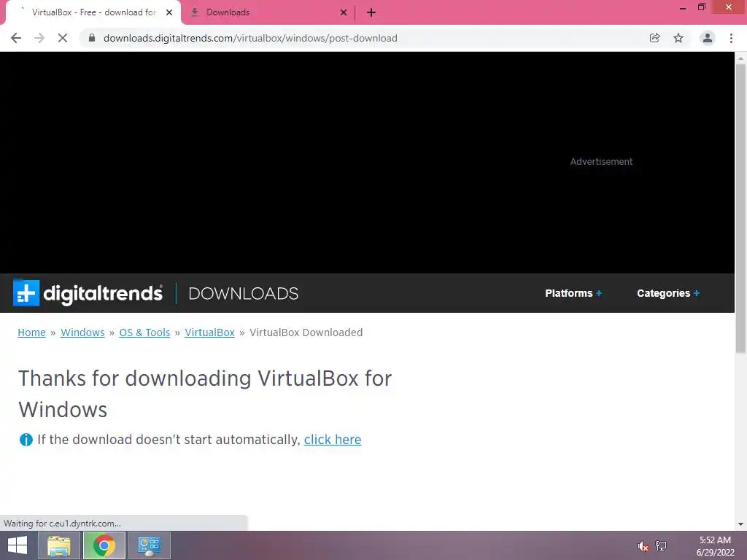Open a new tab
Viewport: 747px width, 560px height.
pos(371,12)
